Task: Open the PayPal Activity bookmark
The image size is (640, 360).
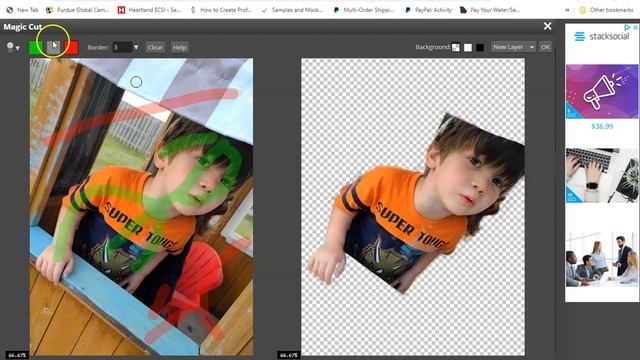Action: pos(428,10)
